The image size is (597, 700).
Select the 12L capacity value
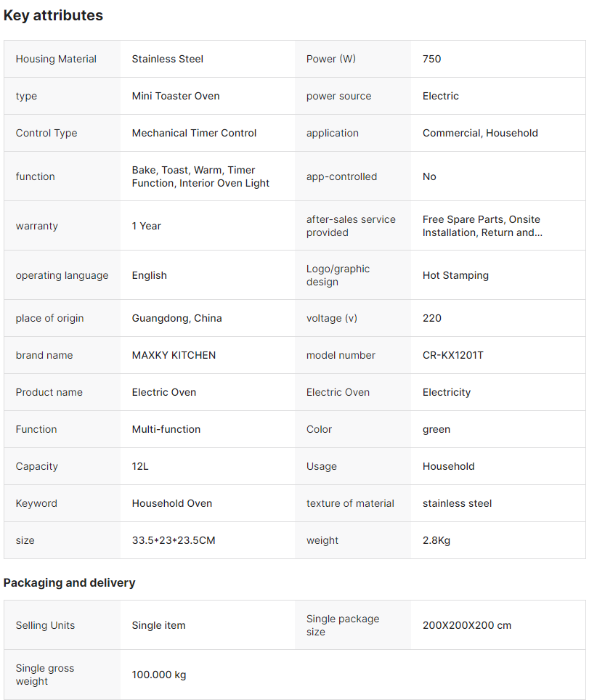pos(140,466)
